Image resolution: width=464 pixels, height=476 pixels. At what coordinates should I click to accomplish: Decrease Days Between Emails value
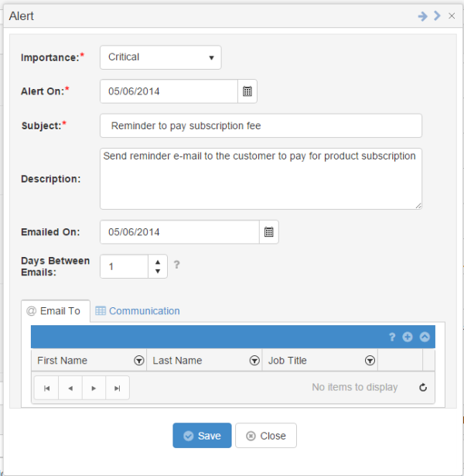[x=158, y=271]
